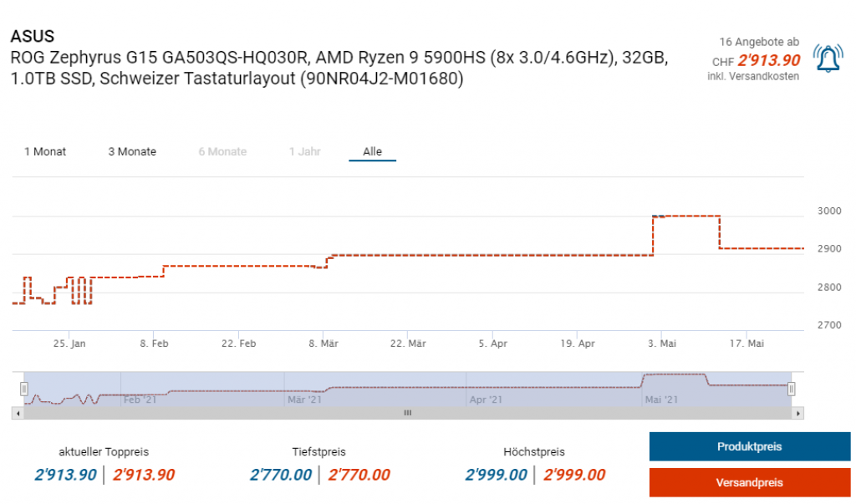This screenshot has height=504, width=856.
Task: Click the ASUS brand name heading
Action: tap(32, 37)
